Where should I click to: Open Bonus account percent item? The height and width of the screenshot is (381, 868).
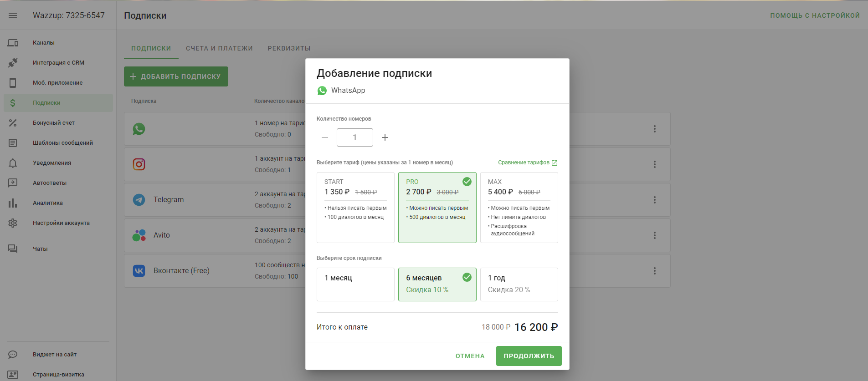point(13,123)
